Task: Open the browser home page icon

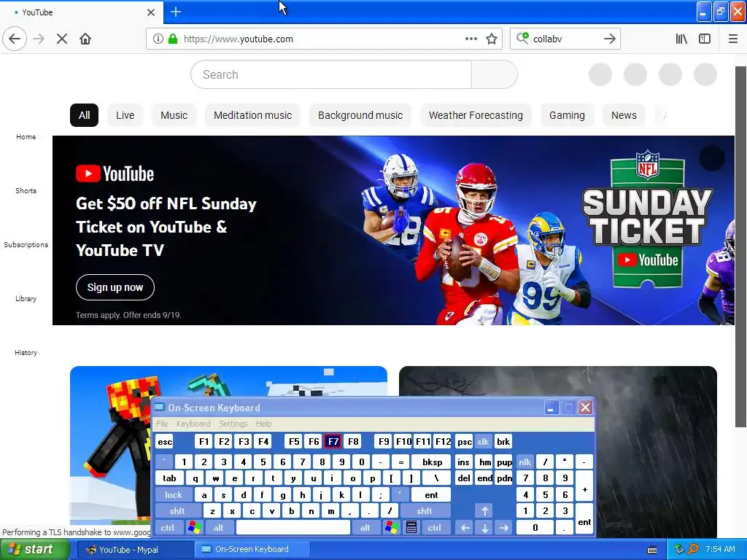Action: click(85, 39)
